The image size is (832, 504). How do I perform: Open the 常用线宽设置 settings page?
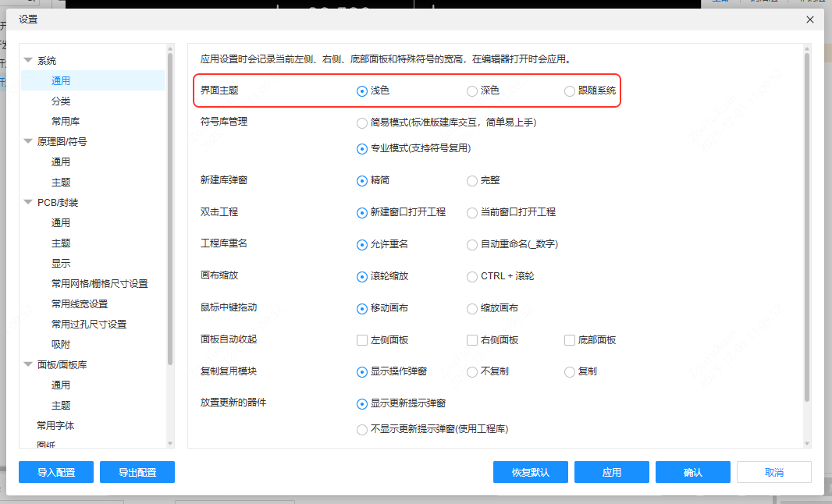(80, 303)
